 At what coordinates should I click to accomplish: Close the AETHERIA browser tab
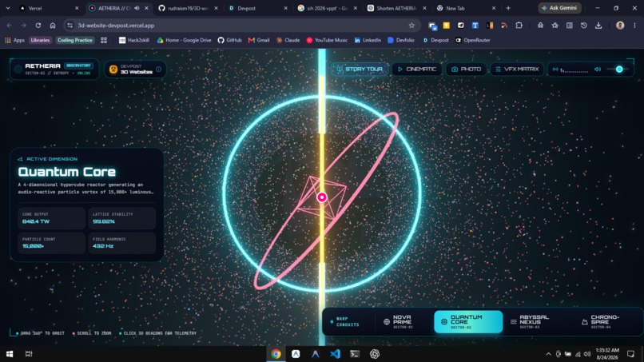pyautogui.click(x=147, y=8)
